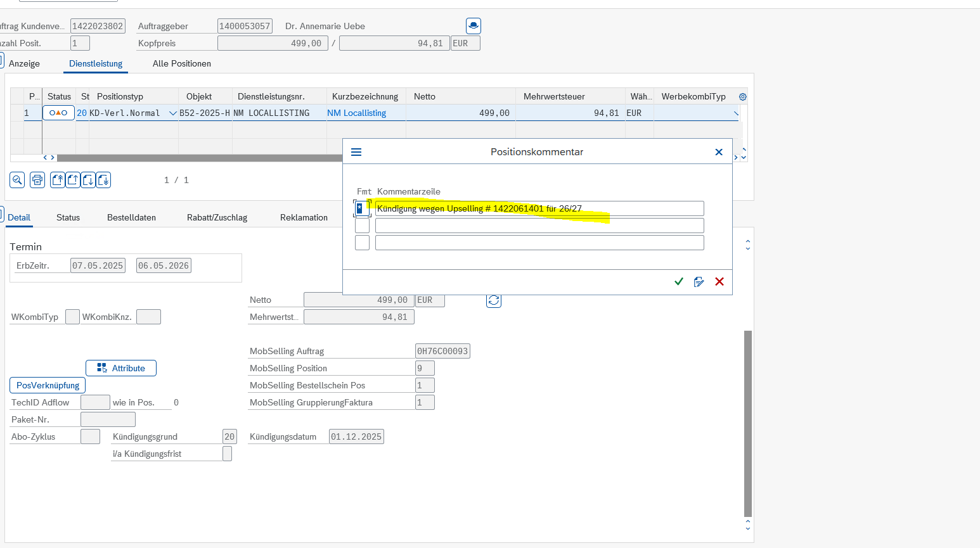Click the refresh icon next to Netto EUR
This screenshot has width=980, height=548.
[x=494, y=300]
